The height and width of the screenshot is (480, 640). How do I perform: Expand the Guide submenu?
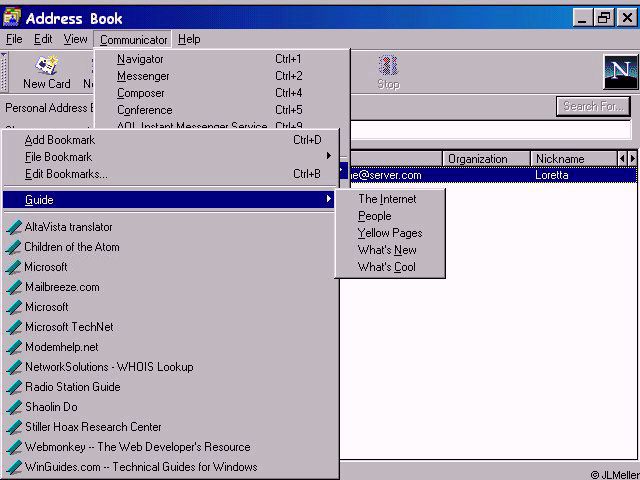click(x=169, y=200)
